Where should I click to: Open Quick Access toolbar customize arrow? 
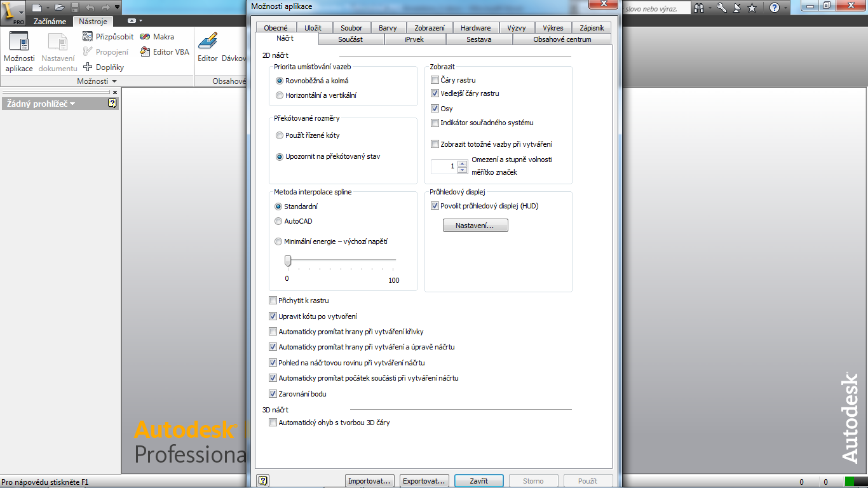[118, 8]
